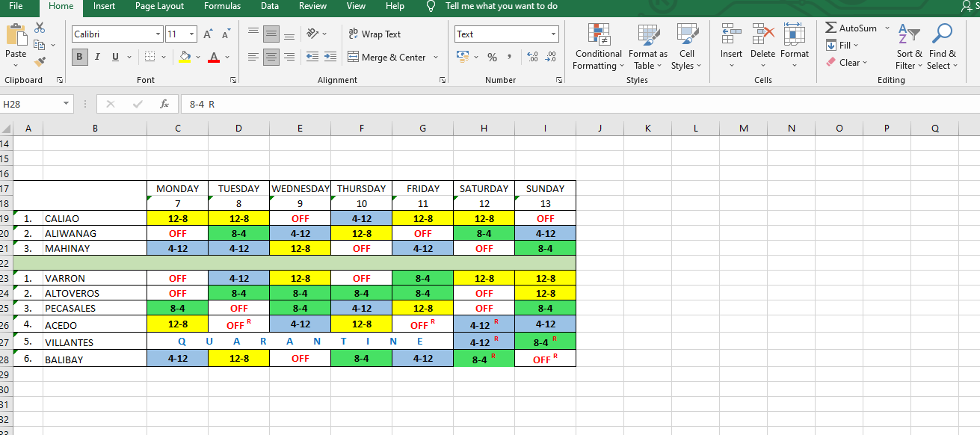Click the Paste clipboard icon
The image size is (980, 435).
(16, 36)
